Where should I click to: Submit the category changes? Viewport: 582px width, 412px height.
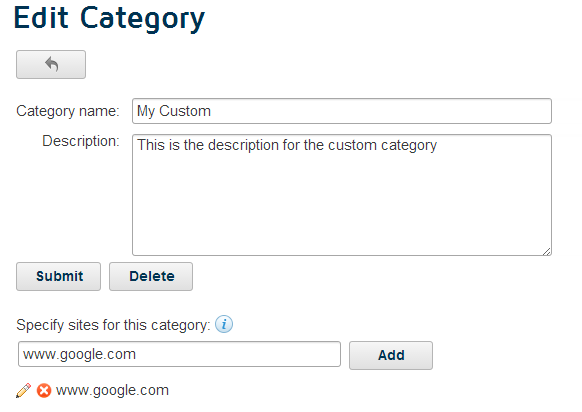[58, 277]
